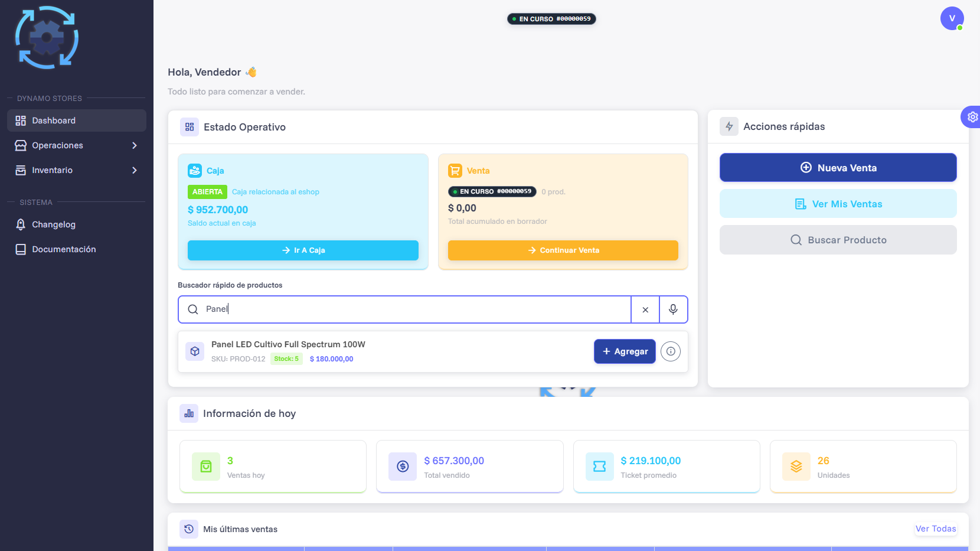Click the Buscar Producto button
This screenshot has height=551, width=980.
coord(838,240)
